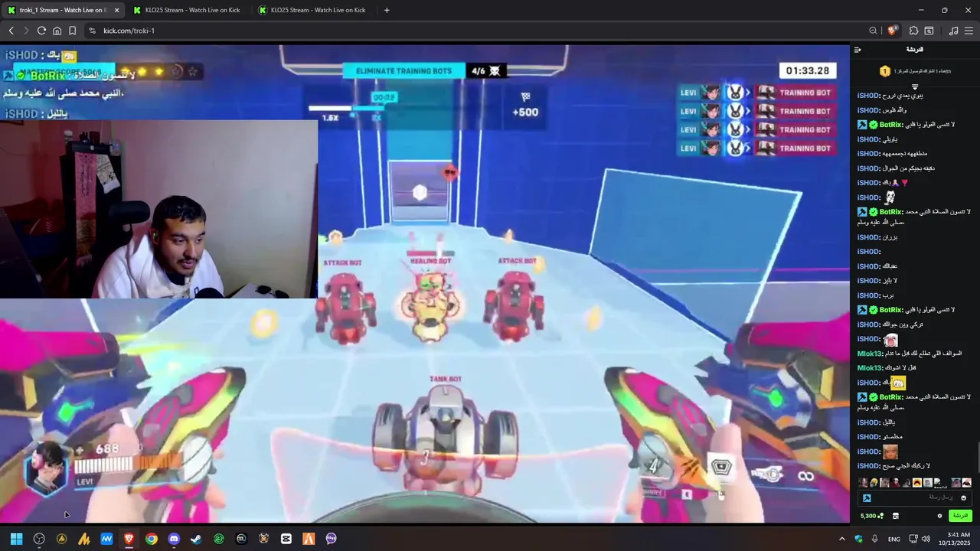Send message with green chat button
Image resolution: width=980 pixels, height=551 pixels.
coord(960,516)
